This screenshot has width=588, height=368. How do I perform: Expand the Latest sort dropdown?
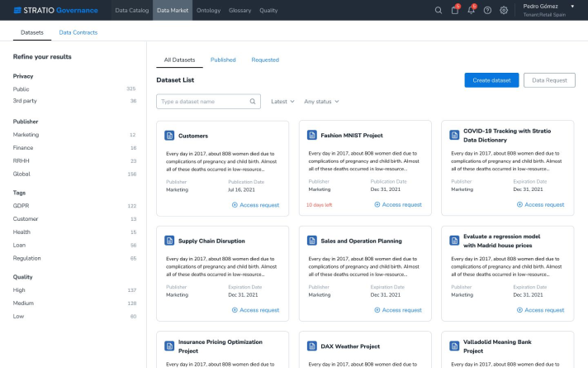(282, 102)
